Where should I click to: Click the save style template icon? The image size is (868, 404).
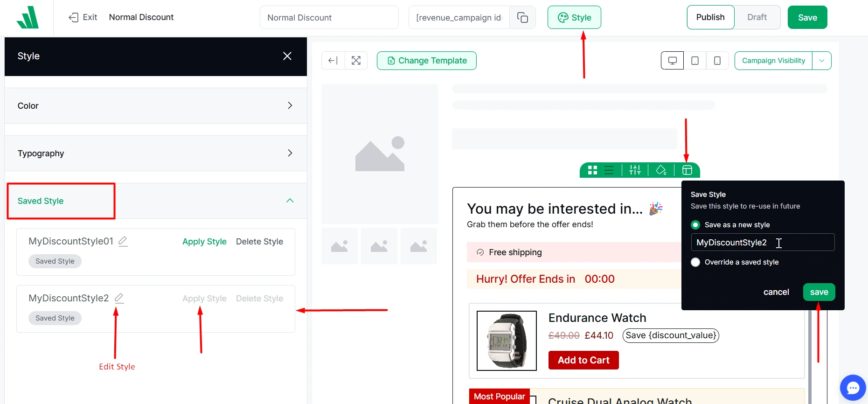point(687,170)
